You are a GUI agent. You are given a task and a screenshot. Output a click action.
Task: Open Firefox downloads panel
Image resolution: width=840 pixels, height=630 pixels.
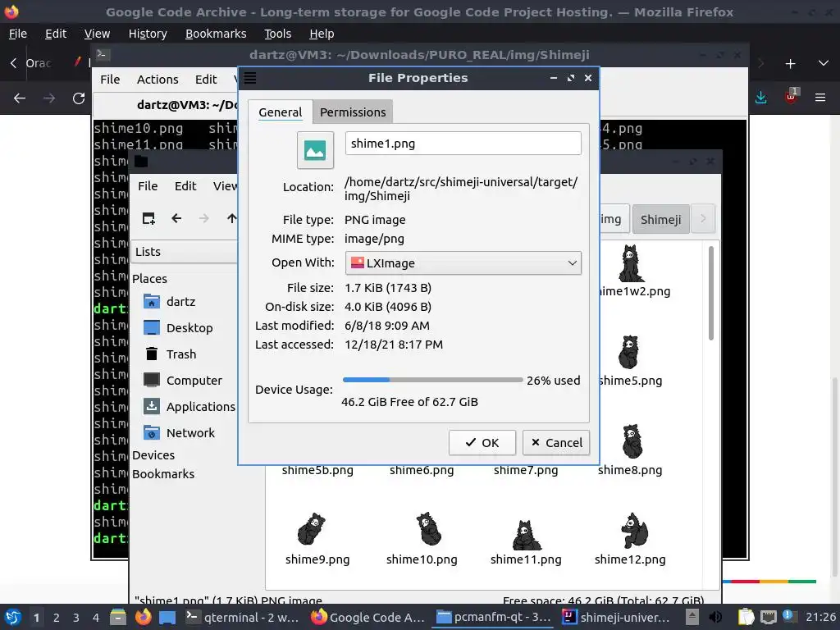click(x=760, y=98)
